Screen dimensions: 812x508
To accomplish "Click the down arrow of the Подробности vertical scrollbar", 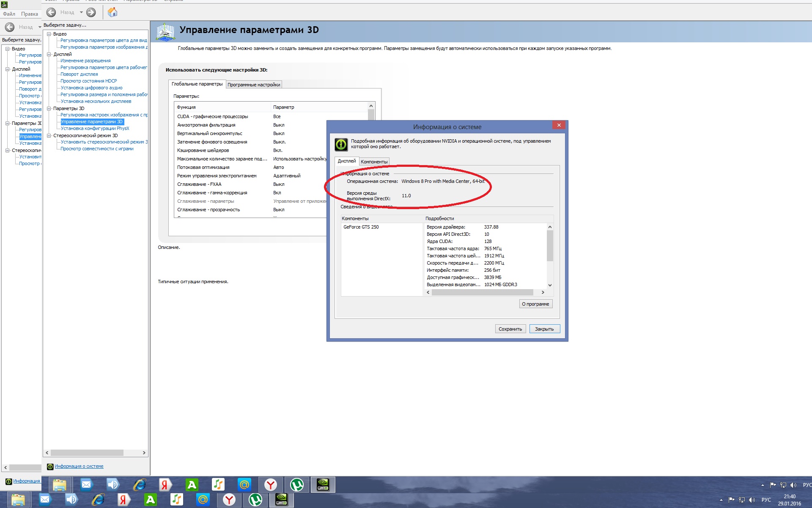I will point(550,285).
